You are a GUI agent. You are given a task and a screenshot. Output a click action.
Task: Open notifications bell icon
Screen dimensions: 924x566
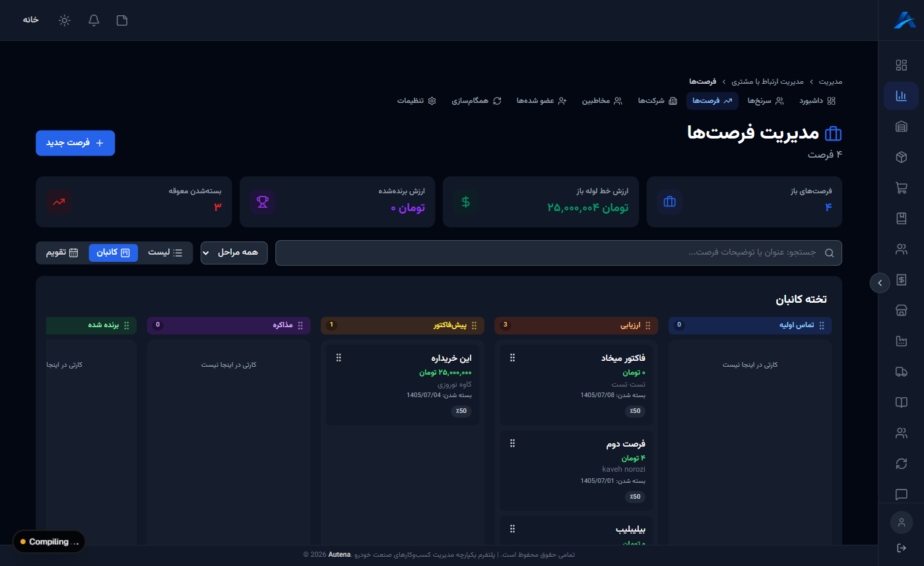94,20
